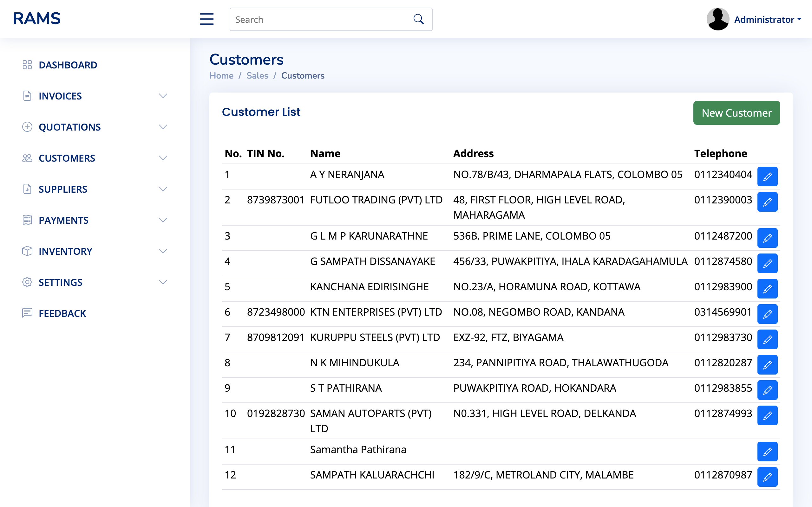Viewport: 812px width, 507px height.
Task: Click the Invoices document icon
Action: (x=27, y=96)
